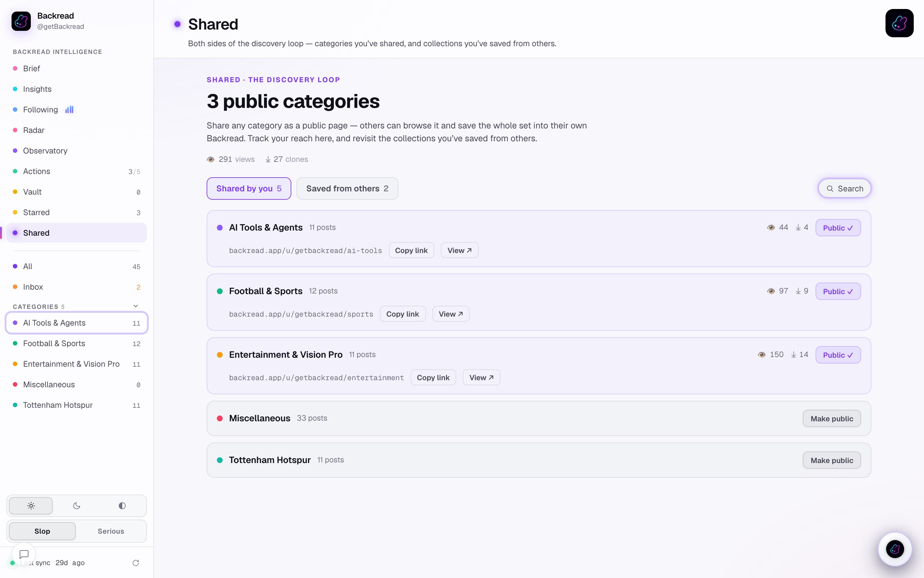924x578 pixels.
Task: Open the chat bubble feedback icon
Action: pos(24,554)
